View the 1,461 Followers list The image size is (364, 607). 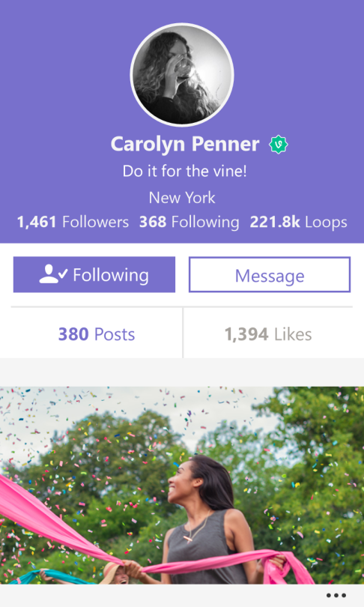pyautogui.click(x=73, y=223)
